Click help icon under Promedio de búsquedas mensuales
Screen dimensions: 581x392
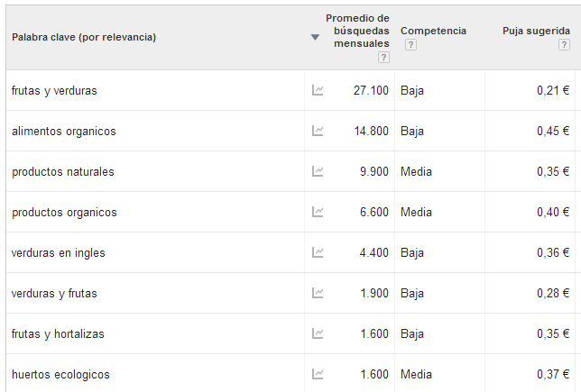[383, 58]
